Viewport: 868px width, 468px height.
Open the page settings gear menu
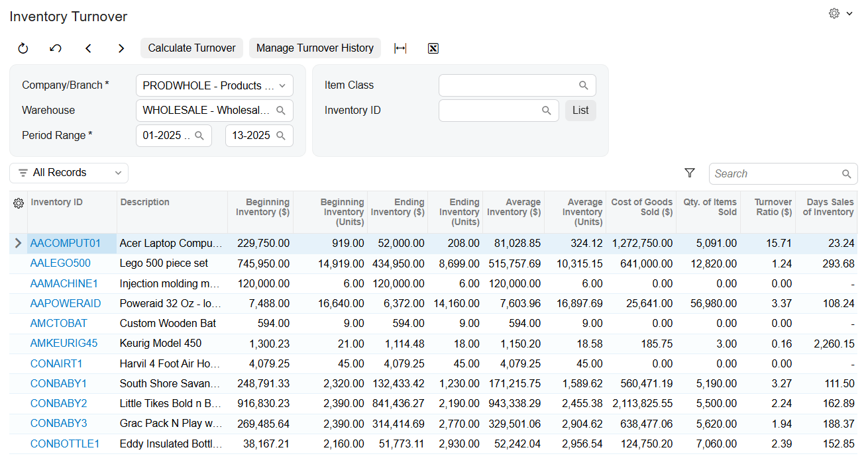[840, 13]
